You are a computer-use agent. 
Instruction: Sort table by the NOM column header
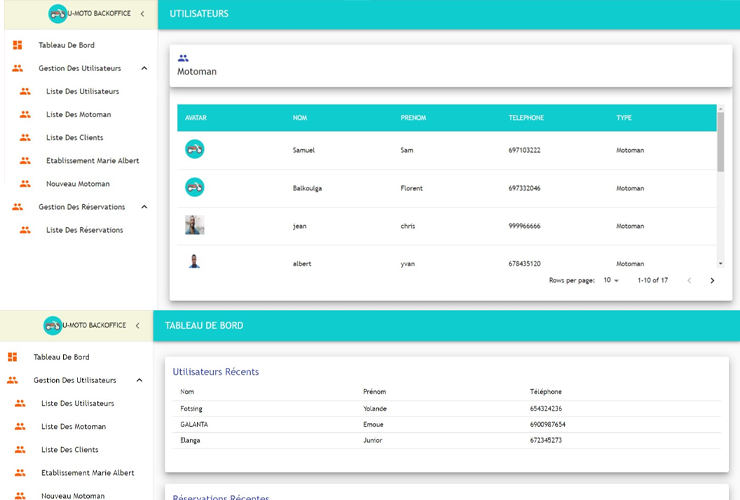(x=300, y=118)
